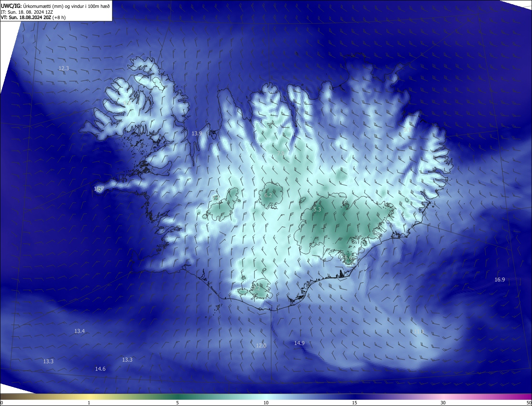The height and width of the screenshot is (406, 532).
Task: Click the 14.6 value label on the map
Action: click(100, 369)
